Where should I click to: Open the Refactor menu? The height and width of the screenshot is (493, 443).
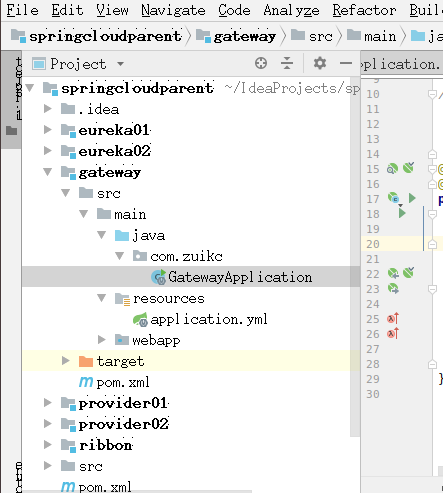click(x=364, y=10)
